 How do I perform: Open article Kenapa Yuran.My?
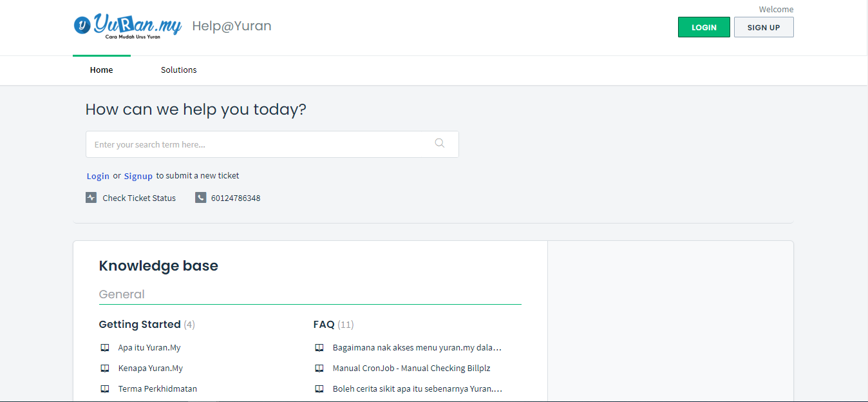coord(151,368)
